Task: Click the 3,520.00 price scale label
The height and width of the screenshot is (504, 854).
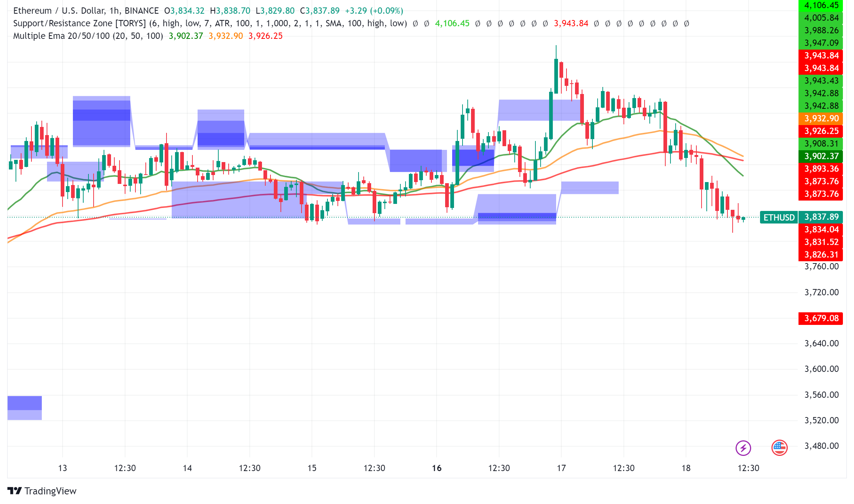Action: click(821, 420)
